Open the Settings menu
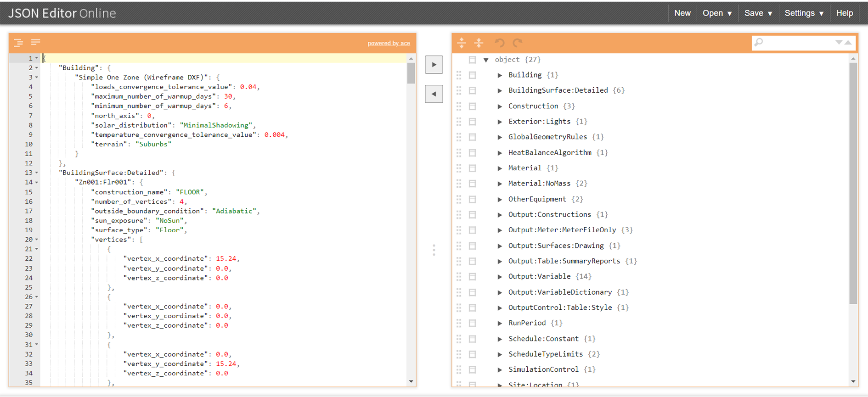Image resolution: width=868 pixels, height=397 pixels. (804, 13)
